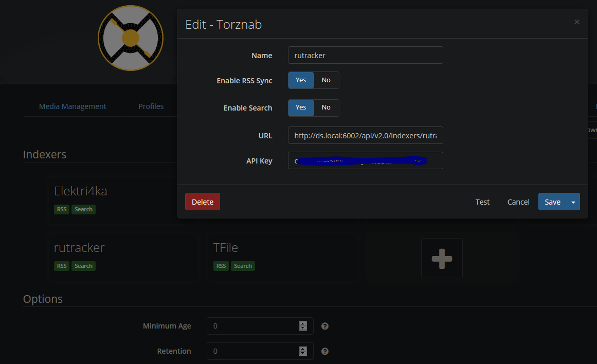Click the API Key label

point(259,161)
